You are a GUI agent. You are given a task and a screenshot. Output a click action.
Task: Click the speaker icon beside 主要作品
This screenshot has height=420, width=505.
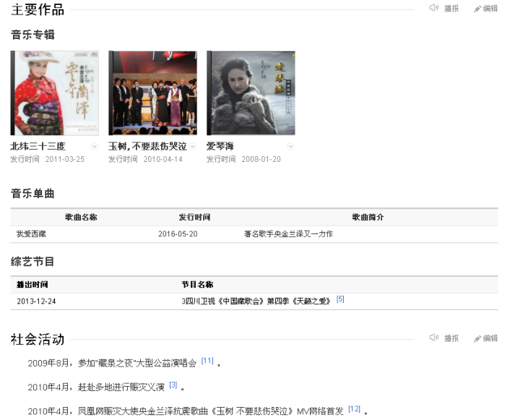[x=433, y=8]
